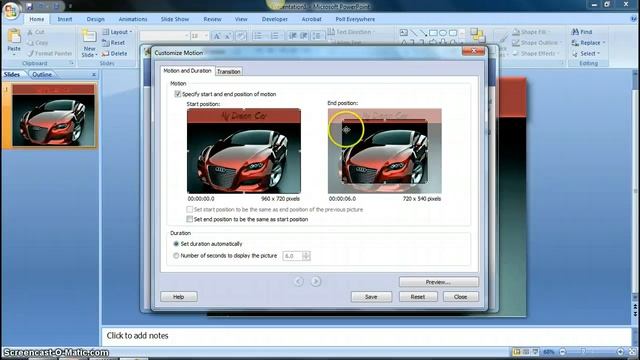The image size is (640, 360).
Task: Click the Reset button in Customize Motion dialog
Action: coord(418,297)
